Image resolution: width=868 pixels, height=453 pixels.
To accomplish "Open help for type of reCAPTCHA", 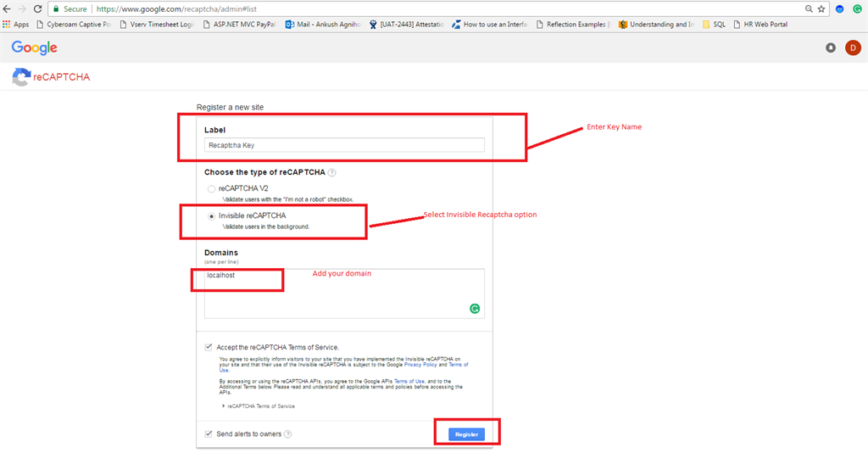I will click(331, 172).
